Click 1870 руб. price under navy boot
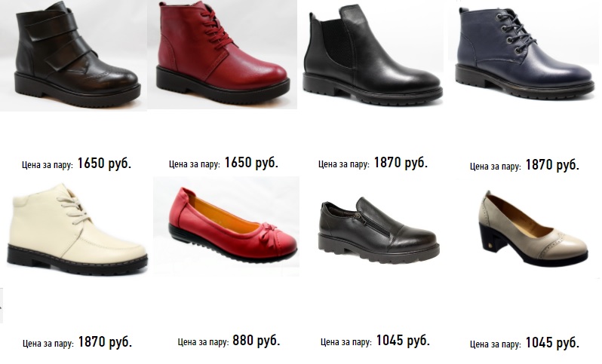This screenshot has height=364, width=602. 552,165
